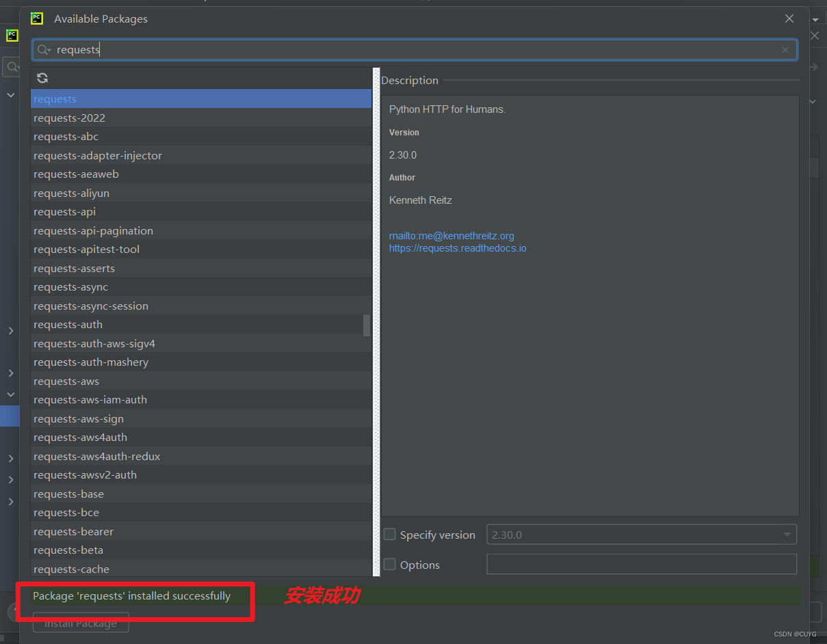Click the PyCharm logo in the dialog title
This screenshot has width=827, height=644.
37,18
